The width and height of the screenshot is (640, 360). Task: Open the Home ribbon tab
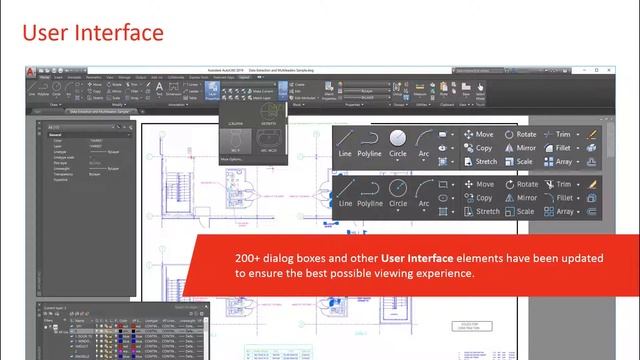(44, 77)
